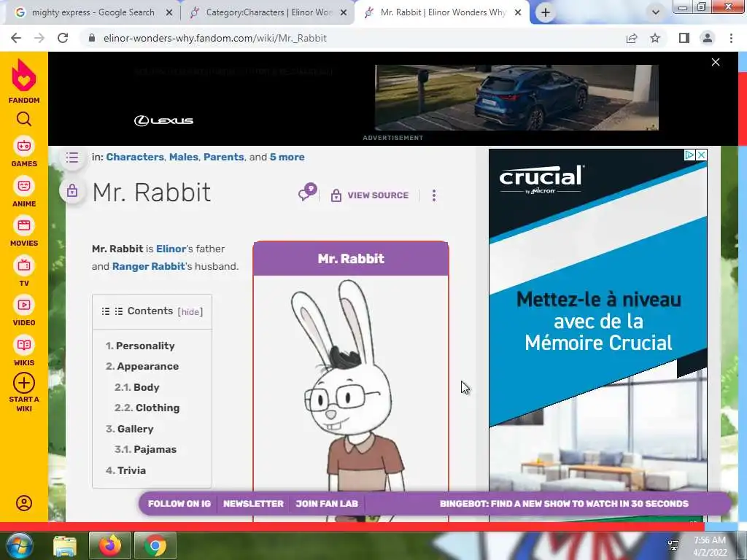The width and height of the screenshot is (747, 560).
Task: Open File Explorer from taskbar
Action: click(x=65, y=545)
